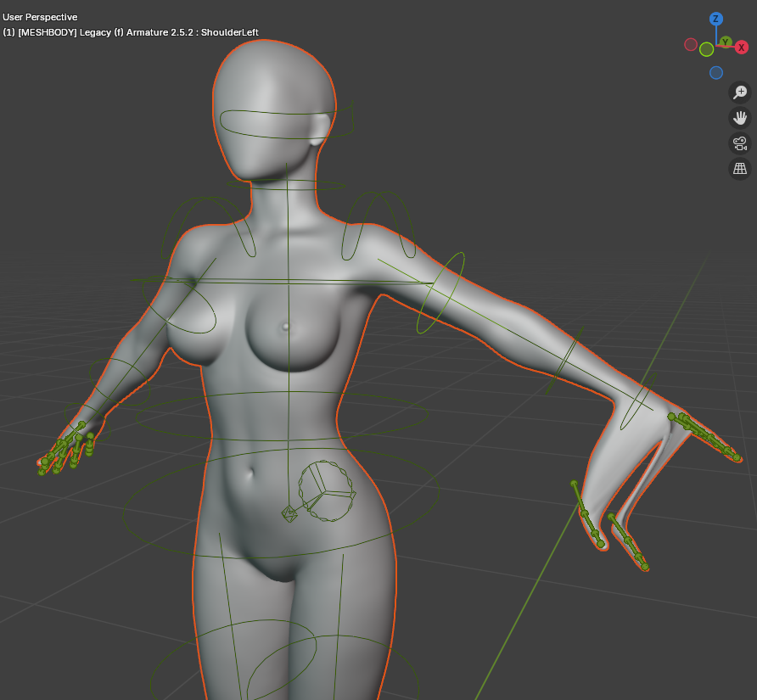Toggle camera view with the camera icon
Viewport: 757px width, 700px height.
tap(740, 143)
